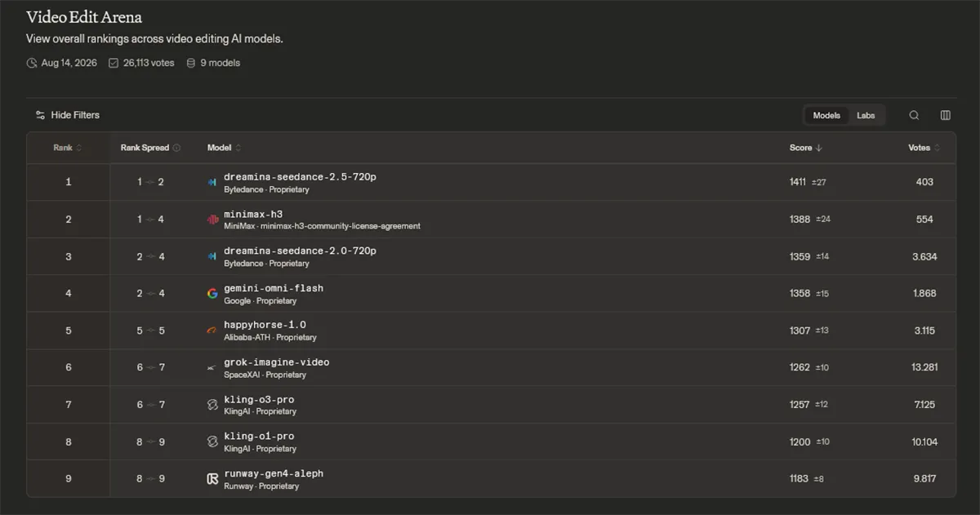Click the Runway logo beside runway-gen4-aleph
The width and height of the screenshot is (980, 515).
(212, 479)
